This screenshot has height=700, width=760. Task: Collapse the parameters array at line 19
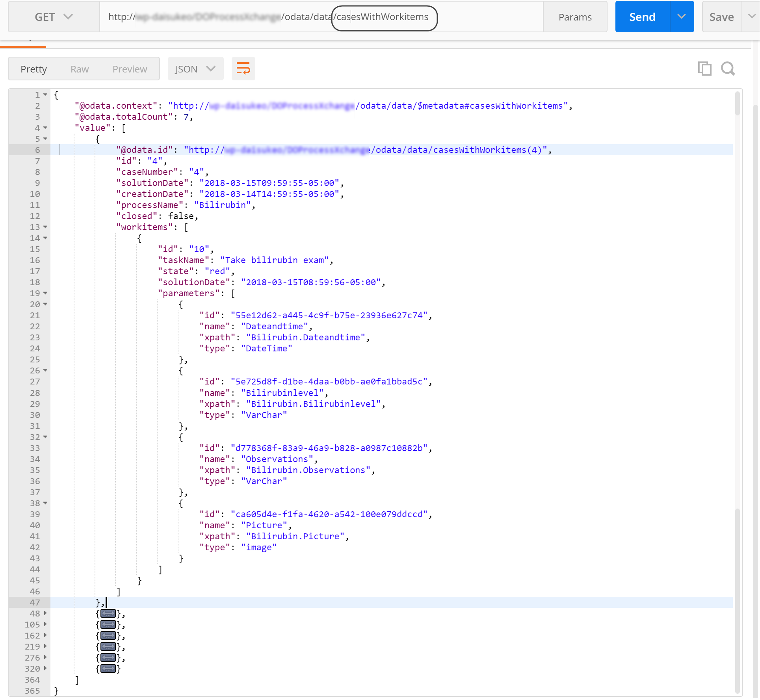(45, 293)
